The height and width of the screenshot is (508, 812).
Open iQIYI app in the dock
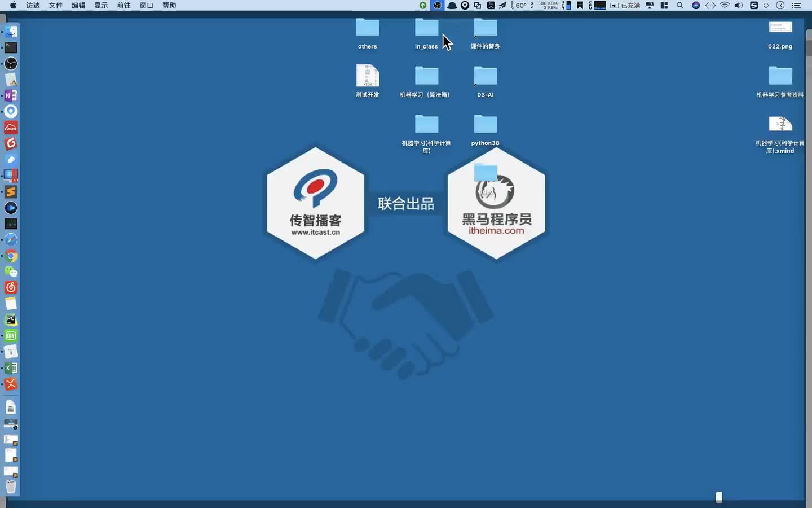(11, 336)
